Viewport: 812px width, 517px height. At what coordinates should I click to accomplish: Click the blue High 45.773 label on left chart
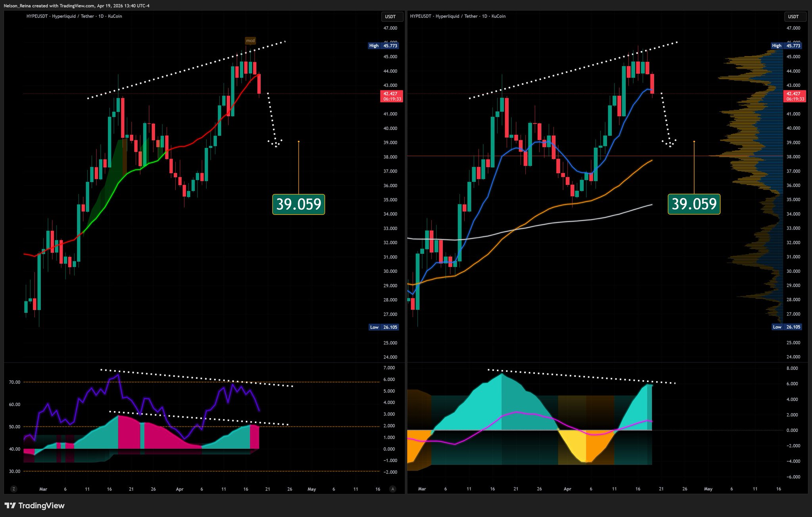(x=383, y=46)
